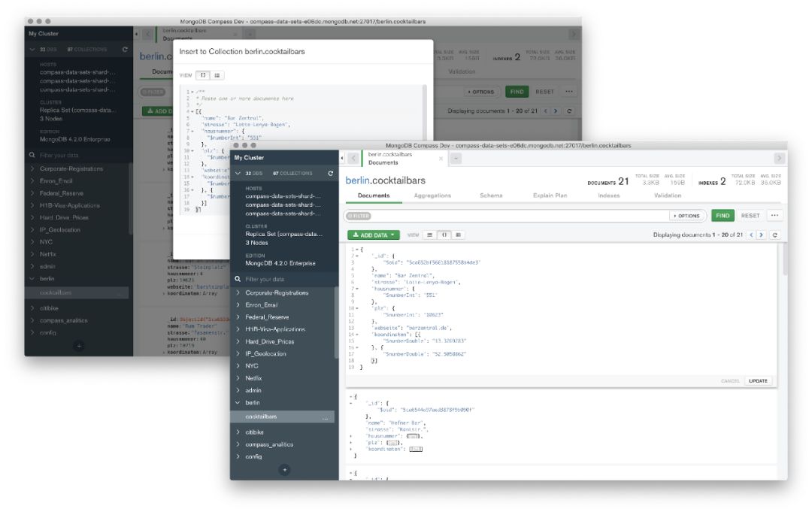This screenshot has width=812, height=512.
Task: Collapse the berlin database in front window
Action: click(x=238, y=403)
